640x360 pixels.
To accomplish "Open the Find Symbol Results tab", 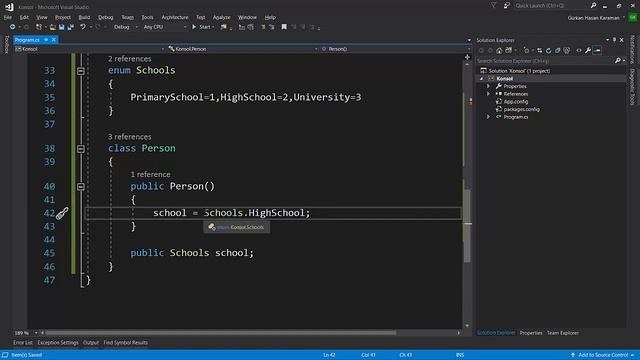I will click(126, 343).
